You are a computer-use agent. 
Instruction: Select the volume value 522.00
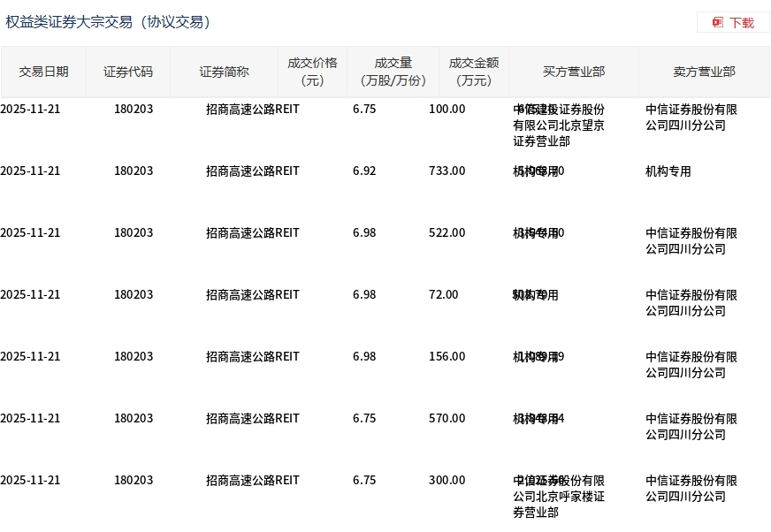tap(447, 233)
